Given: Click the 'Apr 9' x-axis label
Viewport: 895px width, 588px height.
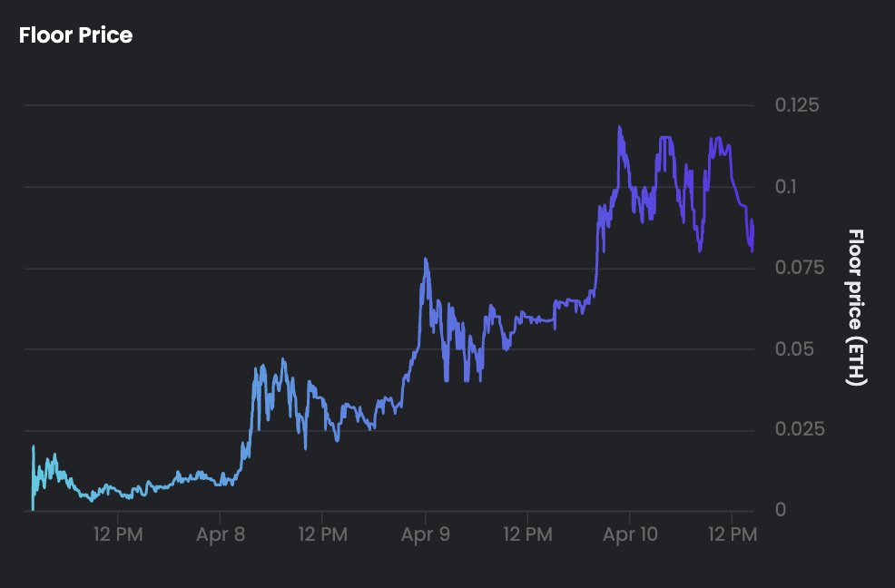Looking at the screenshot, I should coord(425,534).
